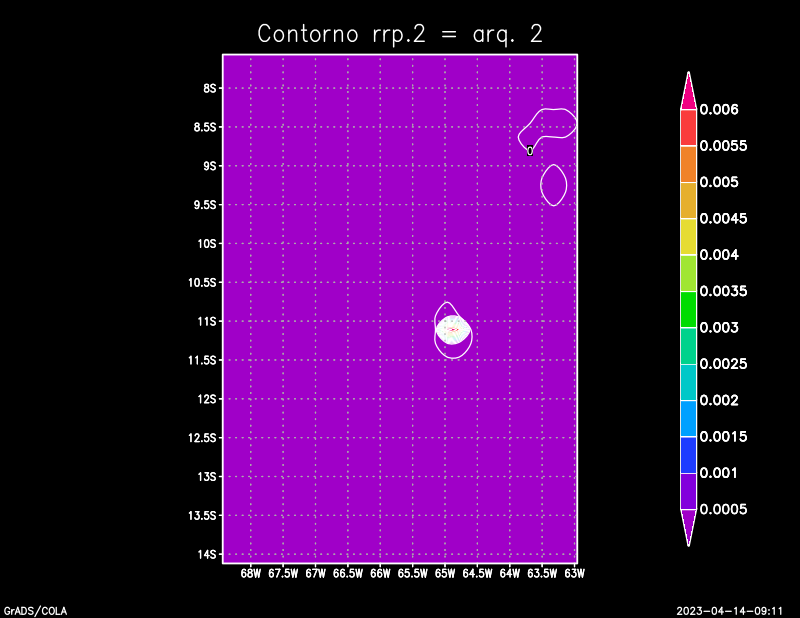This screenshot has height=618, width=800.
Task: Click inside the oval contour near 63.3W 9.2S
Action: tap(554, 185)
